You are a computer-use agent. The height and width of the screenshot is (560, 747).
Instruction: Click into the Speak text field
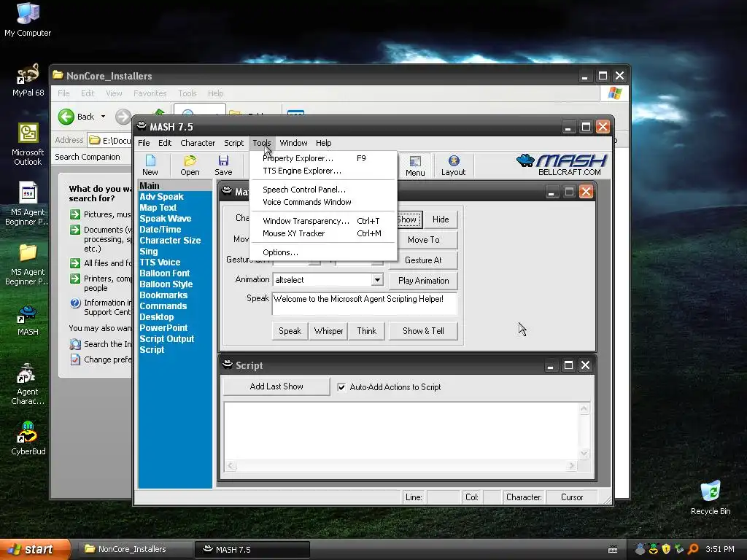point(365,304)
